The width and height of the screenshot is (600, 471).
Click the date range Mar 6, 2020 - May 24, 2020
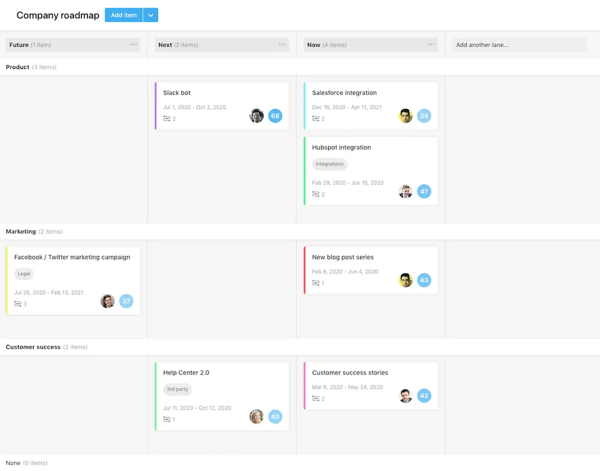tap(347, 387)
